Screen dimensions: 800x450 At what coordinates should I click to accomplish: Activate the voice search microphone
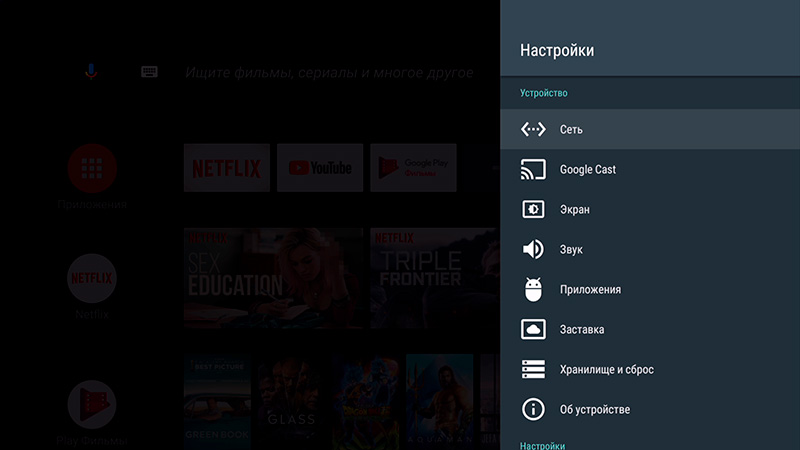pos(91,72)
